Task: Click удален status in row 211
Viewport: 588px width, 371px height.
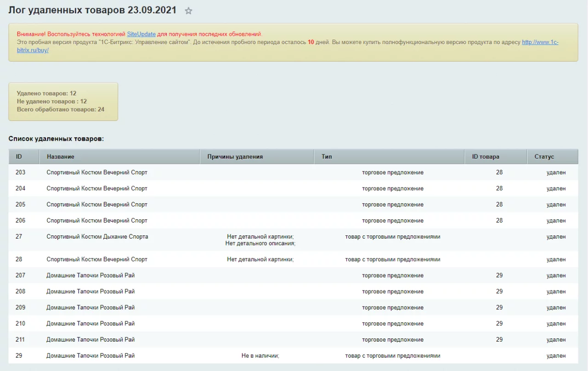Action: point(556,340)
